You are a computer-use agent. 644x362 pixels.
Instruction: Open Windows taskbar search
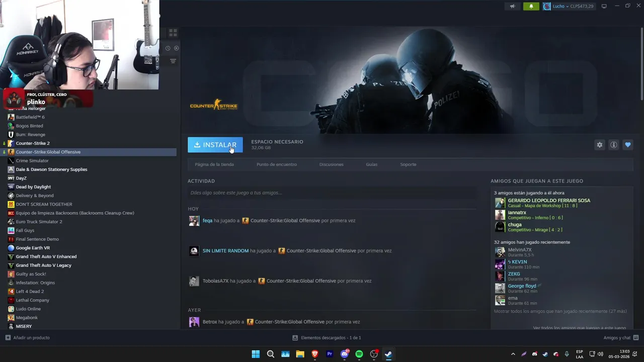271,354
